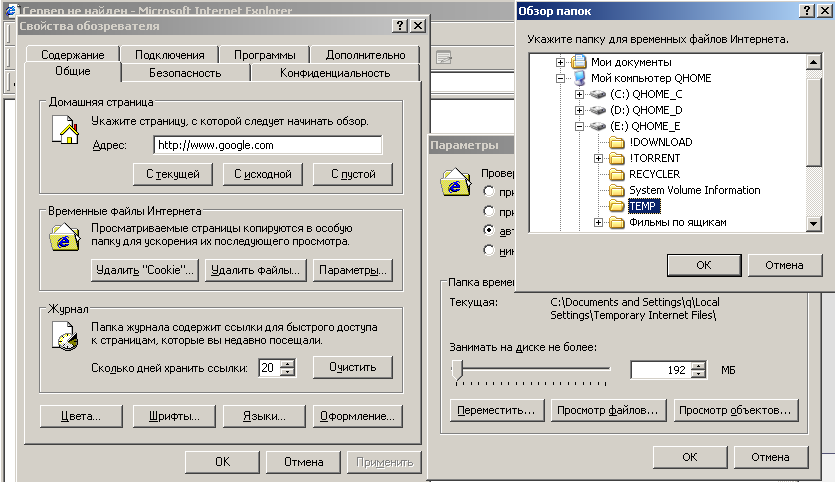Click Просмотр объектов button
835x482 pixels.
(x=735, y=410)
